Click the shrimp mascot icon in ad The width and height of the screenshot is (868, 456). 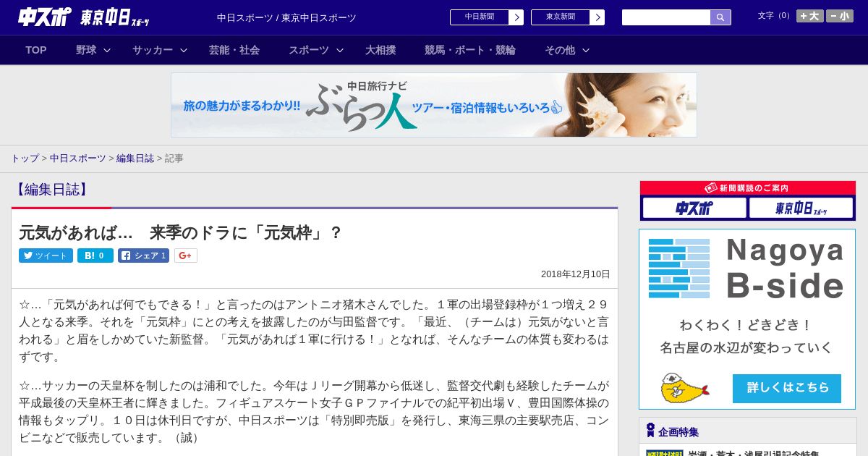point(684,387)
